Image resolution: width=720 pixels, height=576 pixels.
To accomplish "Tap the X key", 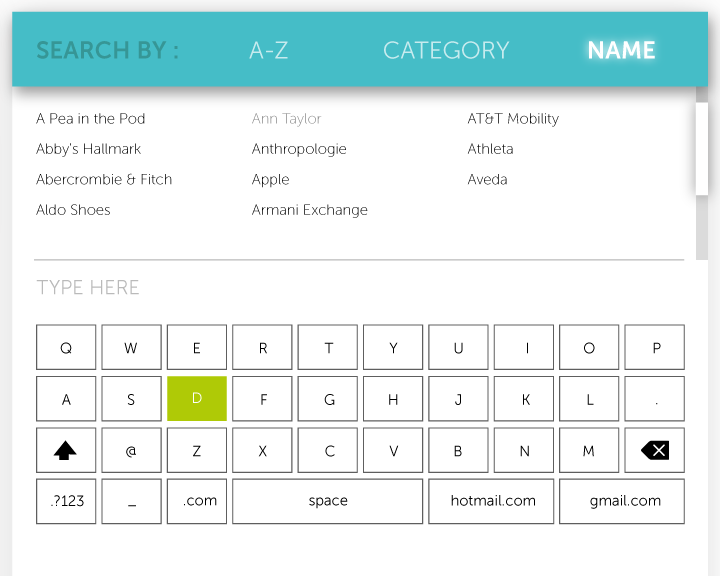I will pos(262,450).
